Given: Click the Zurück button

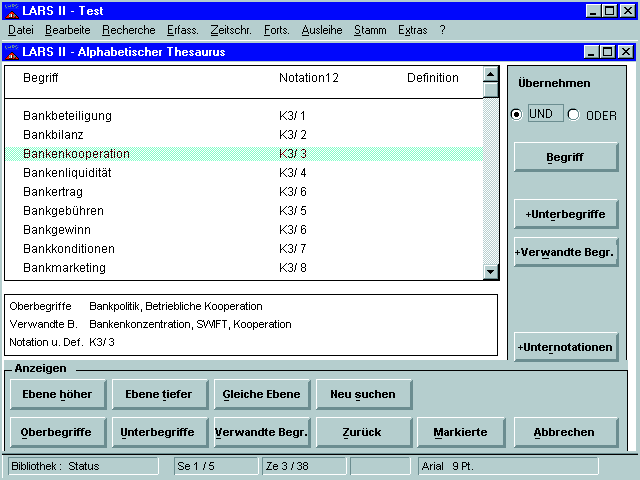Looking at the screenshot, I should coord(364,432).
